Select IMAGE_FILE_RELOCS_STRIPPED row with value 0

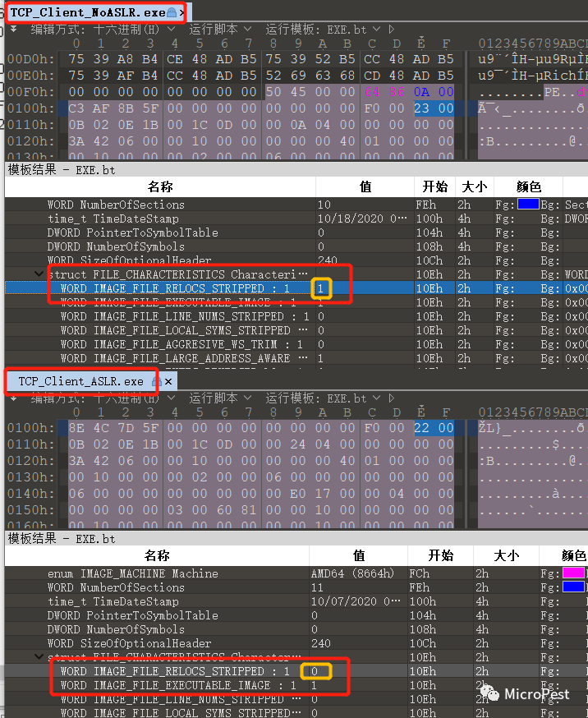(296, 671)
